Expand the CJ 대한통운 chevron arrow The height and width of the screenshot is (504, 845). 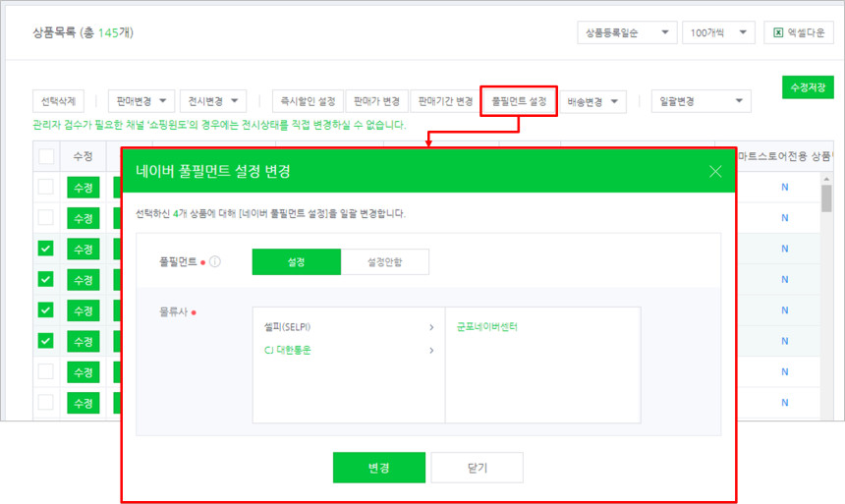click(x=431, y=351)
